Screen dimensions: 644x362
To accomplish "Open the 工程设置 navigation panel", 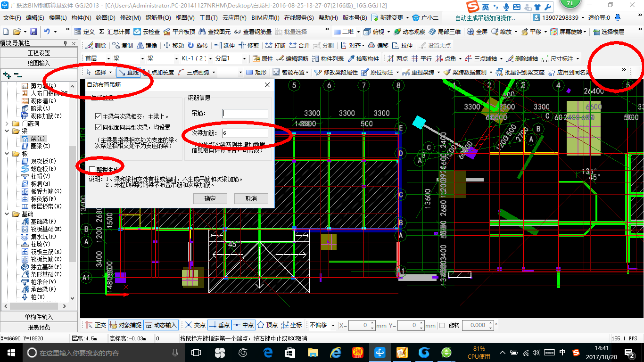I will pos(39,53).
